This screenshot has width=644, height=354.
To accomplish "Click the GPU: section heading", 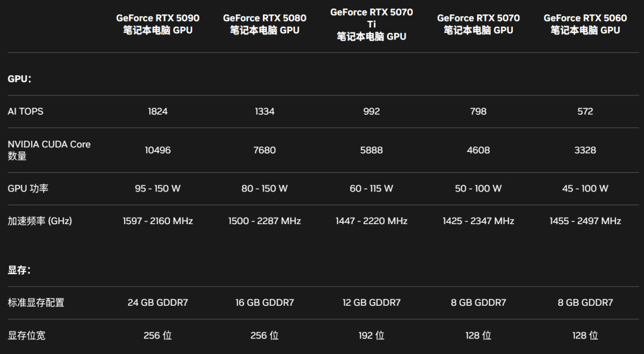I will (x=19, y=79).
